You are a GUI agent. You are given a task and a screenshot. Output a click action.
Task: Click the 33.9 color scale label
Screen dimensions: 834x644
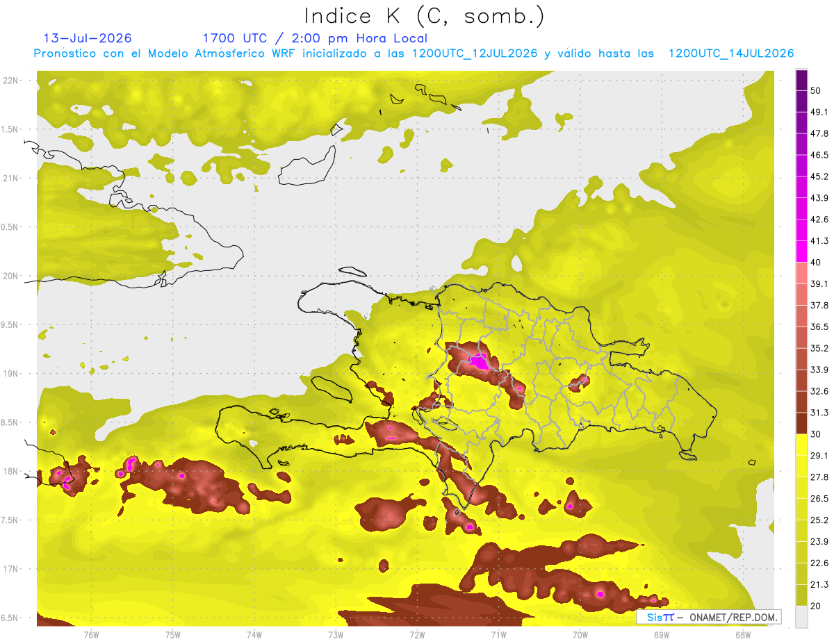(819, 370)
